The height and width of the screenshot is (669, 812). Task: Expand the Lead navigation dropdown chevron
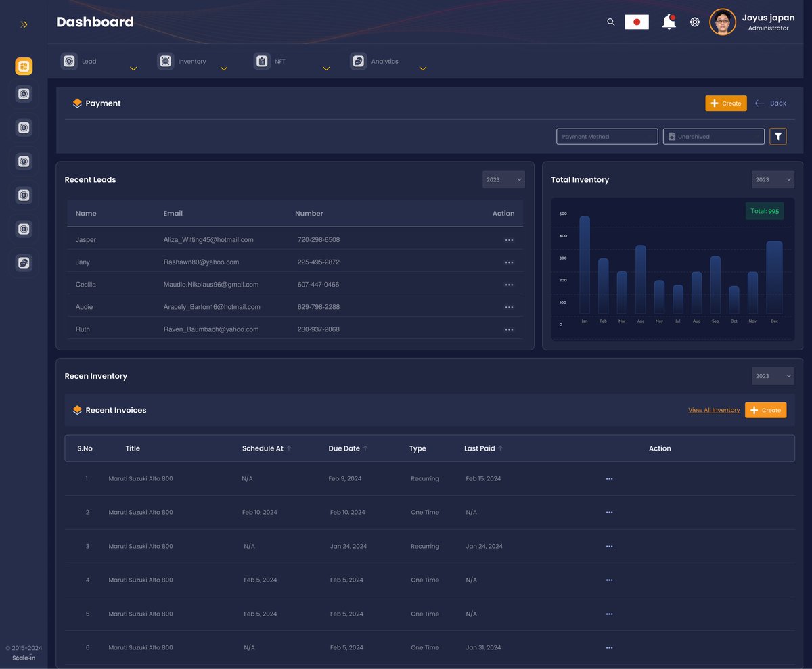(133, 68)
